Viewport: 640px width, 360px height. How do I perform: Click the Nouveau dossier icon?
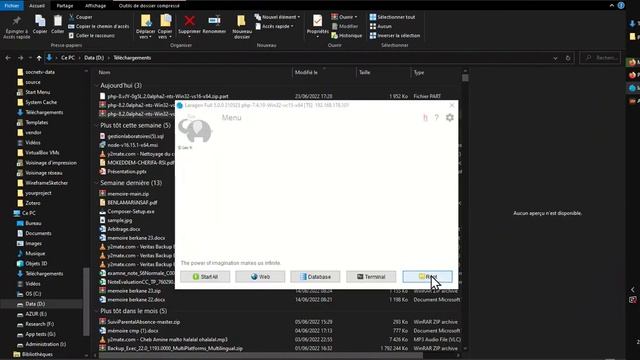[242, 27]
